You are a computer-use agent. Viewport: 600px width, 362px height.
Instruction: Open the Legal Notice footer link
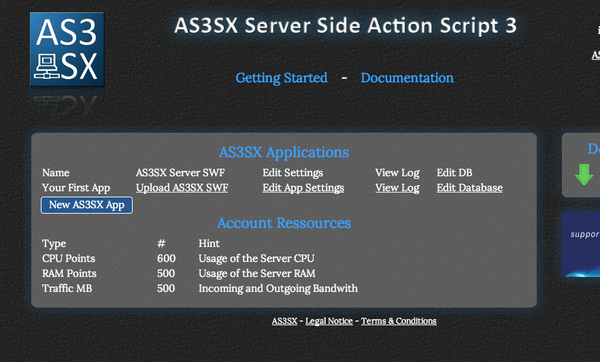[x=329, y=321]
